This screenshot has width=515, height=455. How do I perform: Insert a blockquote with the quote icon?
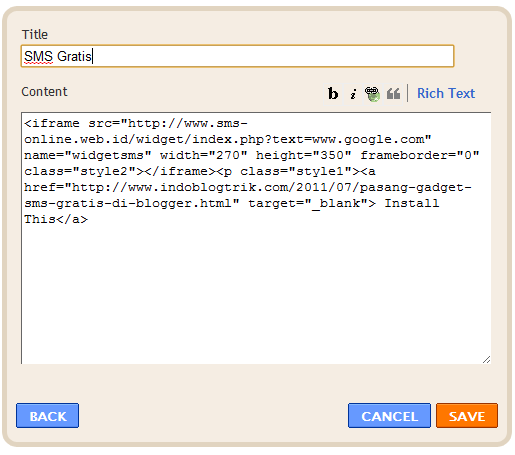[393, 93]
